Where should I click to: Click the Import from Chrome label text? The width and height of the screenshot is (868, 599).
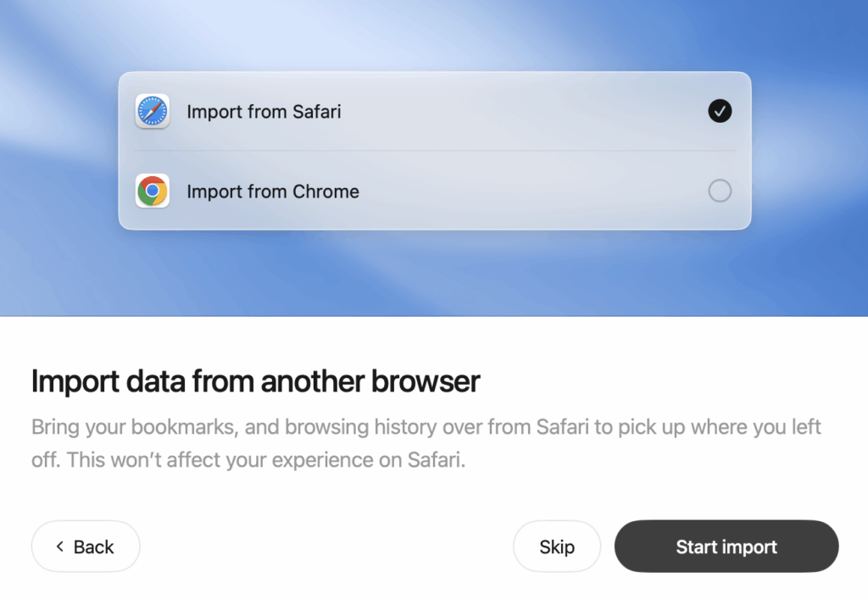(x=273, y=191)
